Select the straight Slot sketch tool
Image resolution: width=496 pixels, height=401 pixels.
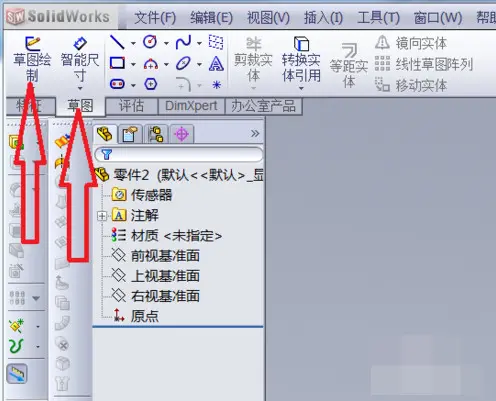117,84
